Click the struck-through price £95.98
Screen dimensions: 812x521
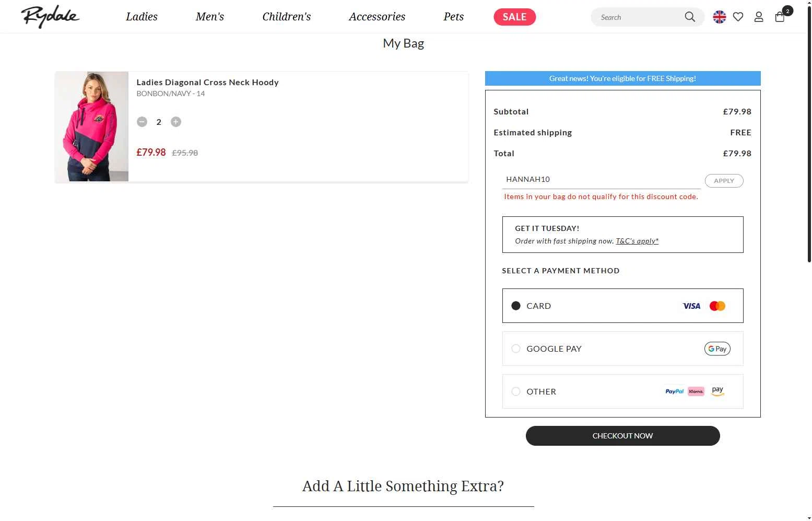click(x=185, y=153)
